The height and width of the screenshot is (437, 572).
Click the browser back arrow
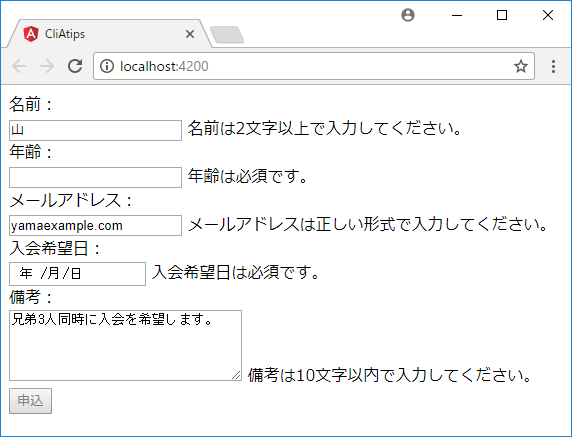(19, 66)
